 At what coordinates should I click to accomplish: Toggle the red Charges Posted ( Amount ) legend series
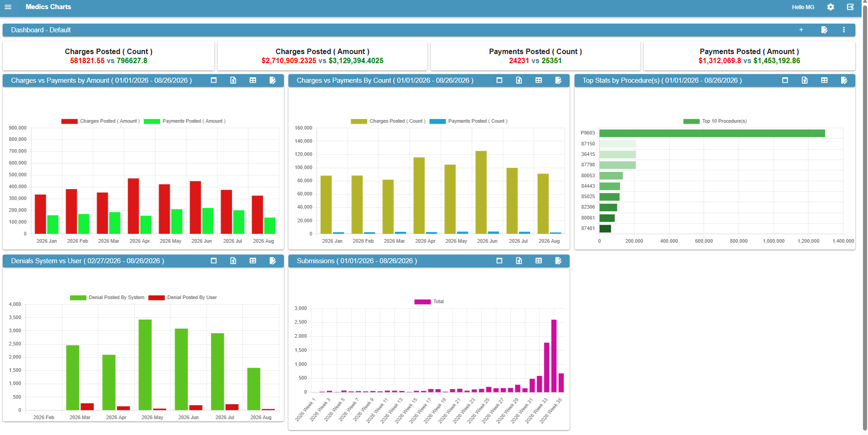click(100, 121)
